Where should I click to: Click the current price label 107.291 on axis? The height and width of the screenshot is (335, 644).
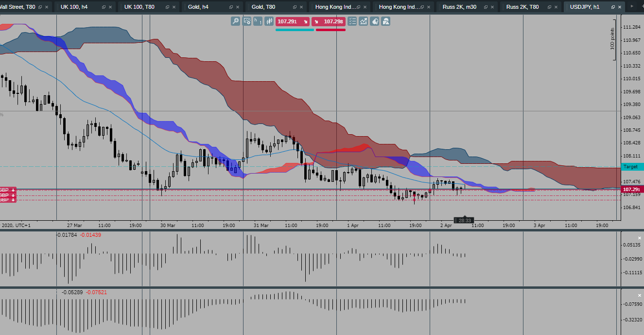point(633,189)
